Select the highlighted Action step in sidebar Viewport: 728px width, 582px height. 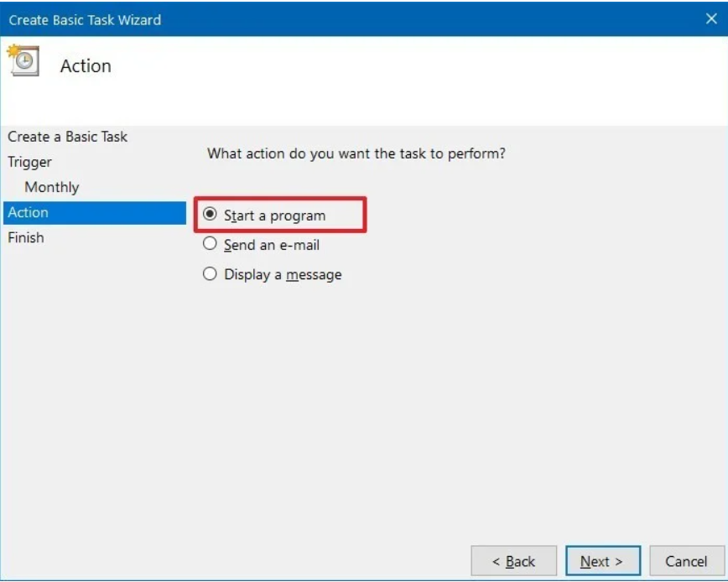coord(29,213)
